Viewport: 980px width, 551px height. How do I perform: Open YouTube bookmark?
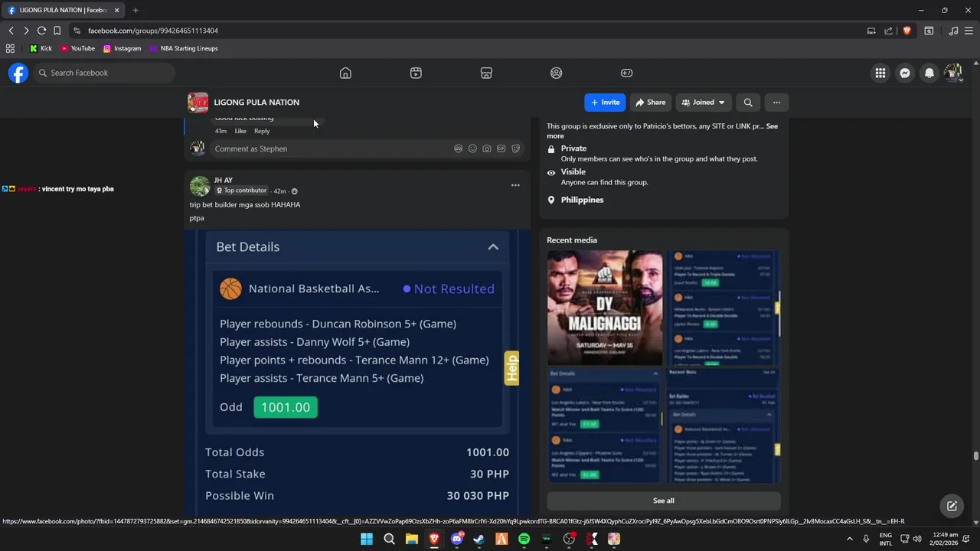[77, 48]
